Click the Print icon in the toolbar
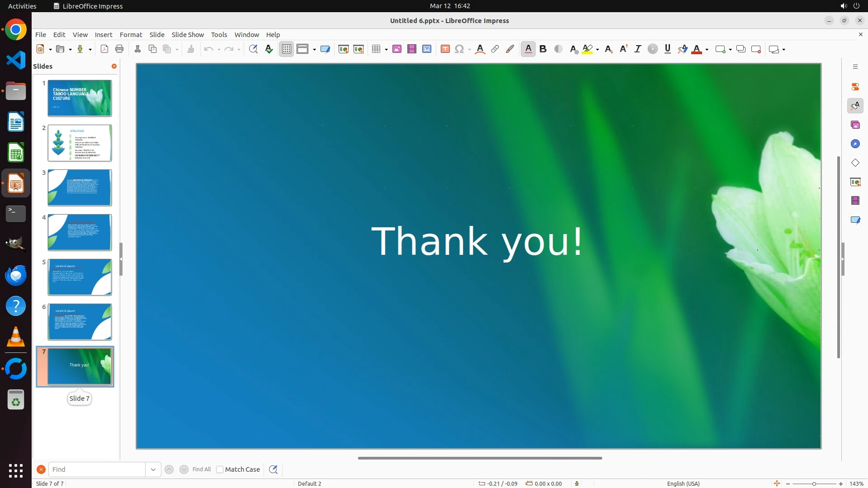Image resolution: width=868 pixels, height=488 pixels. click(119, 49)
